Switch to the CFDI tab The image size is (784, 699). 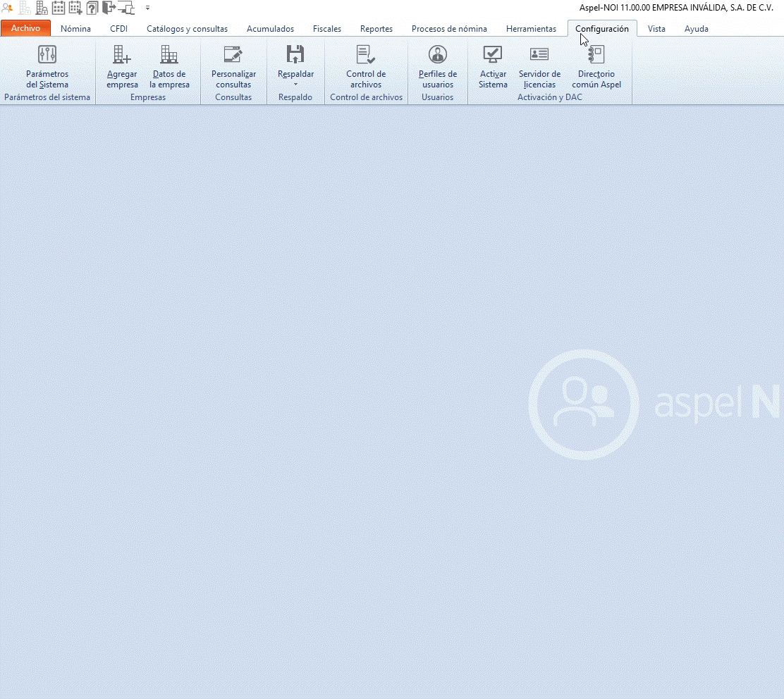point(118,28)
